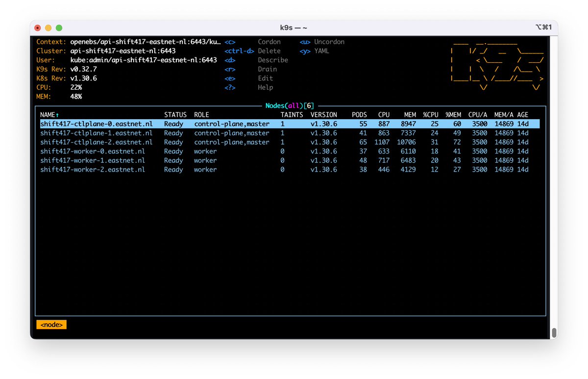
Task: Click the <c> key label
Action: 230,42
